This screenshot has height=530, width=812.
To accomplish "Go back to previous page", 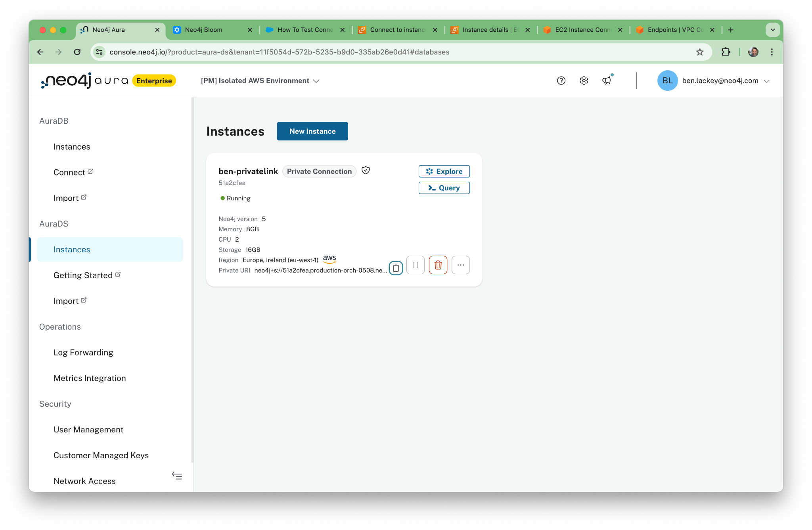I will click(40, 52).
